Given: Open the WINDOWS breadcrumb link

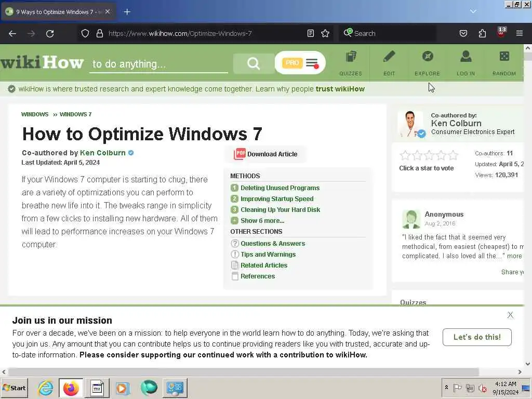Looking at the screenshot, I should pyautogui.click(x=35, y=114).
